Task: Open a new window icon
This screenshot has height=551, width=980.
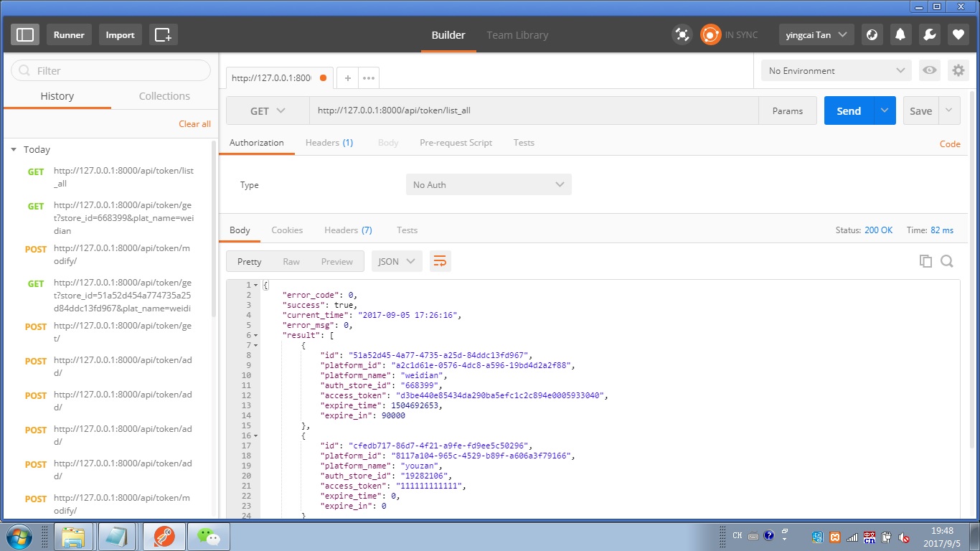Action: click(x=164, y=34)
